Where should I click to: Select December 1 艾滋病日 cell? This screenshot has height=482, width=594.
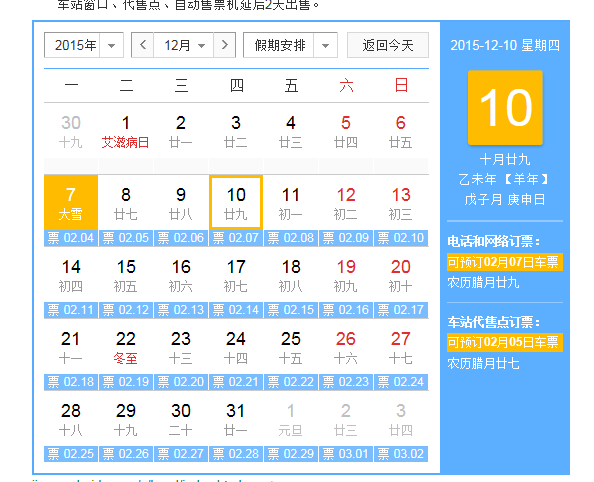pos(126,131)
